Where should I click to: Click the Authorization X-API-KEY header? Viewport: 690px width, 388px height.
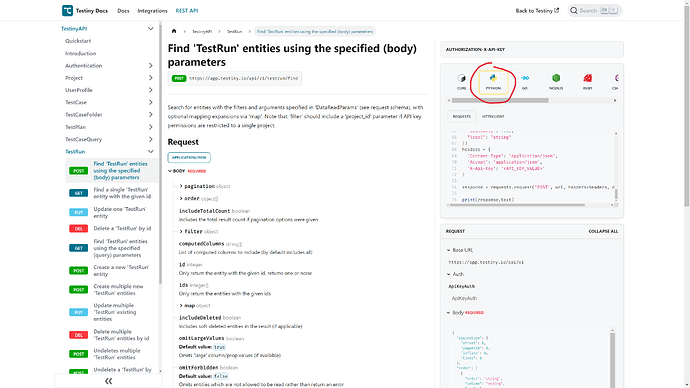(x=532, y=50)
